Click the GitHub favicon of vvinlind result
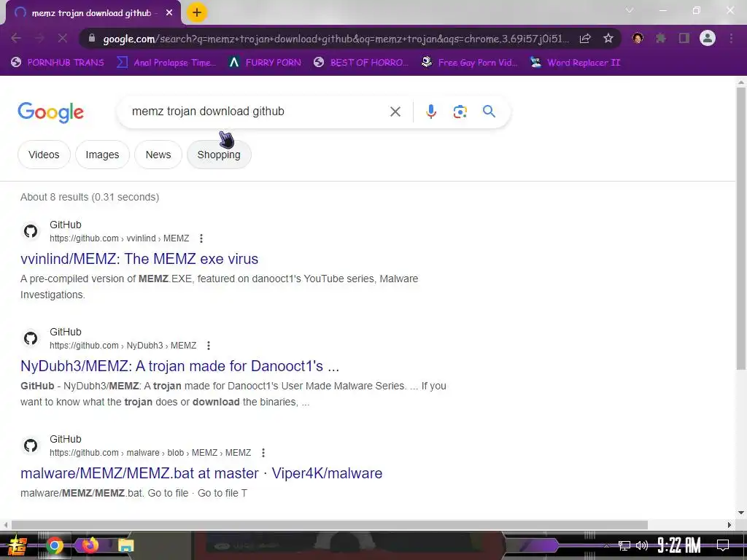 (31, 231)
